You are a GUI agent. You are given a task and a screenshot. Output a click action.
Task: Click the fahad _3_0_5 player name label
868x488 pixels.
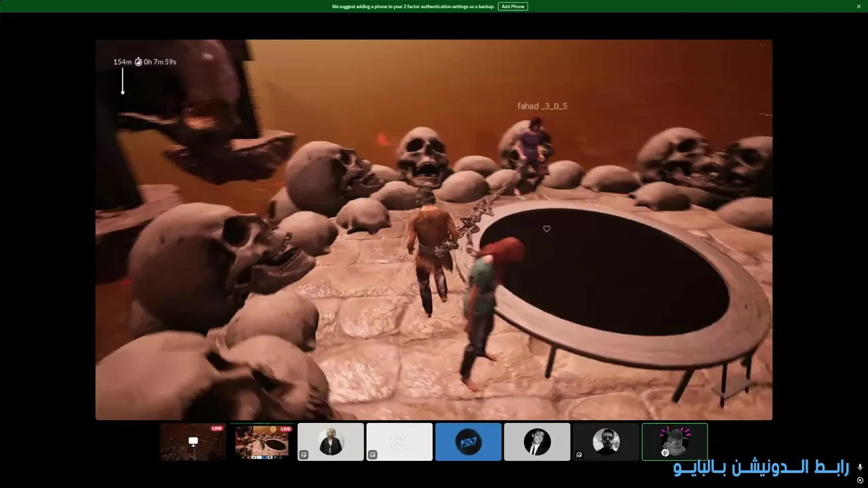[542, 106]
